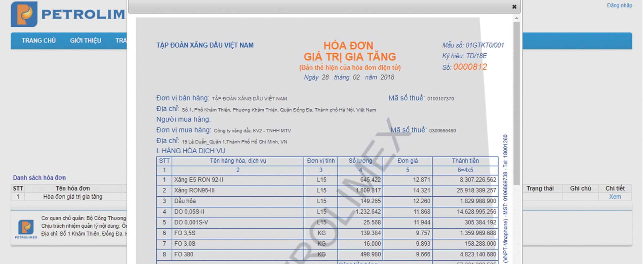Open the GIỚI THIỆU menu item

(86, 40)
